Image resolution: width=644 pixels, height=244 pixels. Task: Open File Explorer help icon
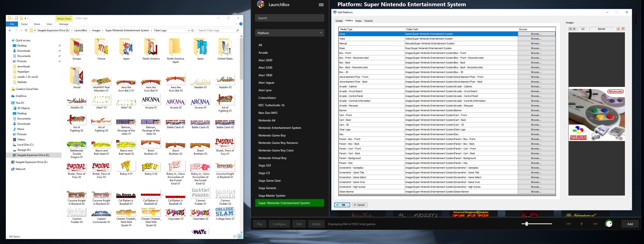[241, 24]
